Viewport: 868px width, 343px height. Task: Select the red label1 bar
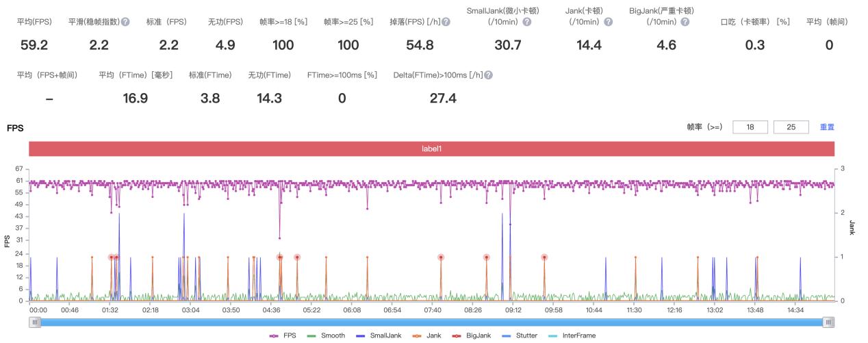(x=431, y=149)
